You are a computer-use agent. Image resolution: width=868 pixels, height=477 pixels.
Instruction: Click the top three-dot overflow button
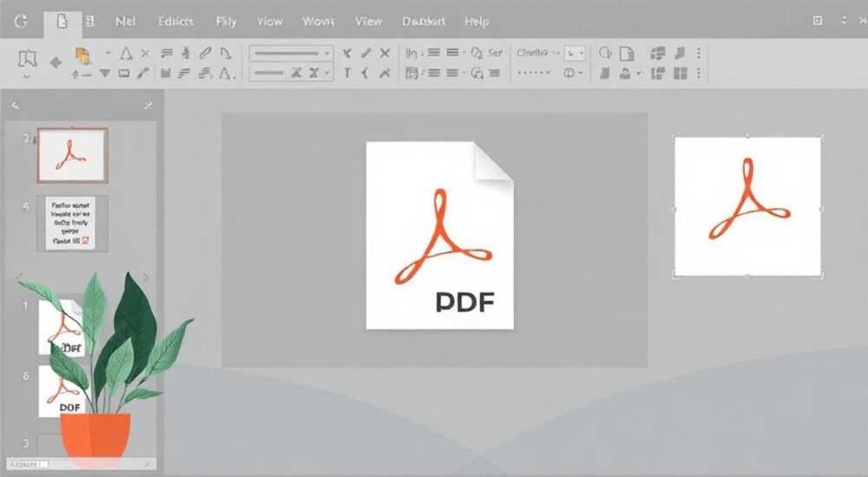[x=699, y=53]
